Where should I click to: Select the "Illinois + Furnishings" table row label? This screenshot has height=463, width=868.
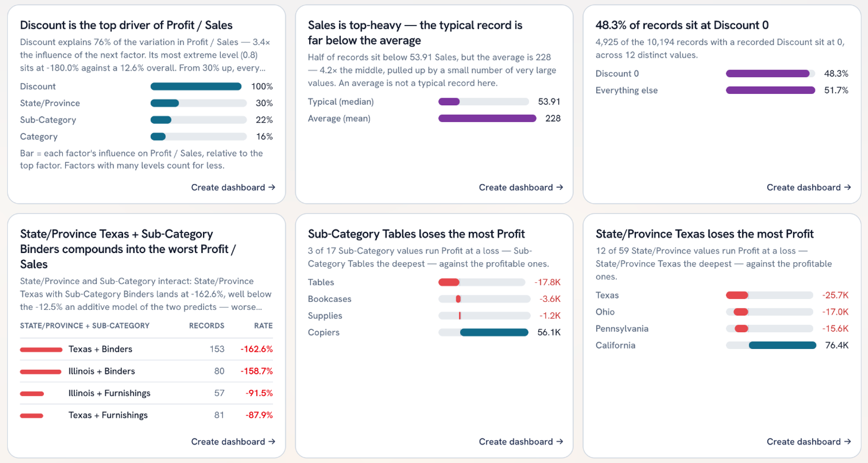click(110, 393)
